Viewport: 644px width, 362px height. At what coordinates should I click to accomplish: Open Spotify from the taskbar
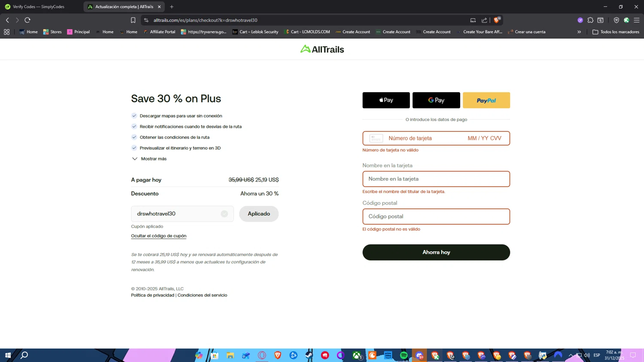click(x=404, y=355)
